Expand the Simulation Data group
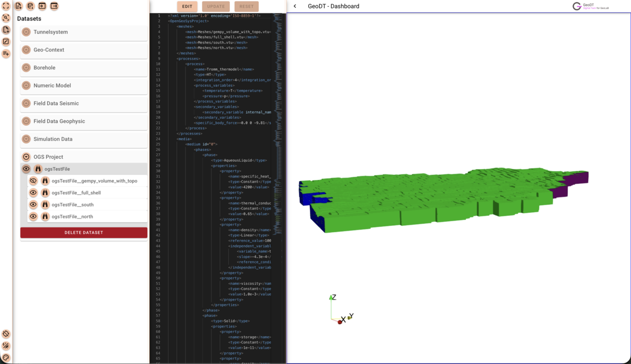The image size is (631, 364). point(26,139)
